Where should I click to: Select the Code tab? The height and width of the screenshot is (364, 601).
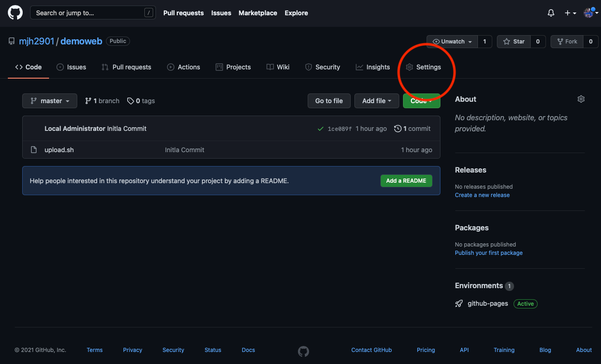pyautogui.click(x=28, y=67)
